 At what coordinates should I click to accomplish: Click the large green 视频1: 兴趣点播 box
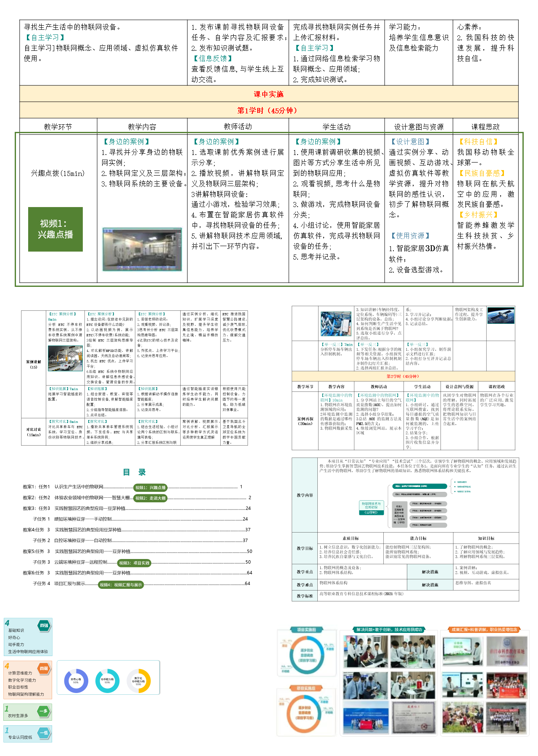pos(55,229)
